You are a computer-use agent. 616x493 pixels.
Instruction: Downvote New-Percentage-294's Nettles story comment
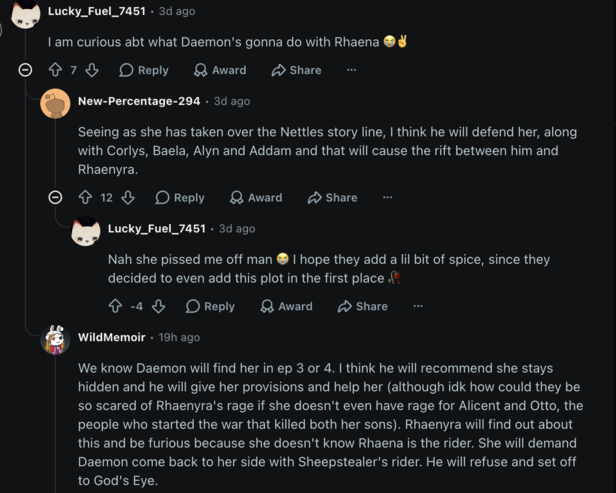click(x=128, y=197)
